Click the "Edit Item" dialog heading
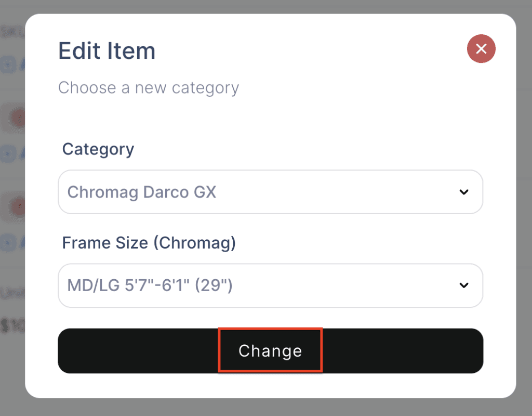The image size is (532, 416). point(107,51)
